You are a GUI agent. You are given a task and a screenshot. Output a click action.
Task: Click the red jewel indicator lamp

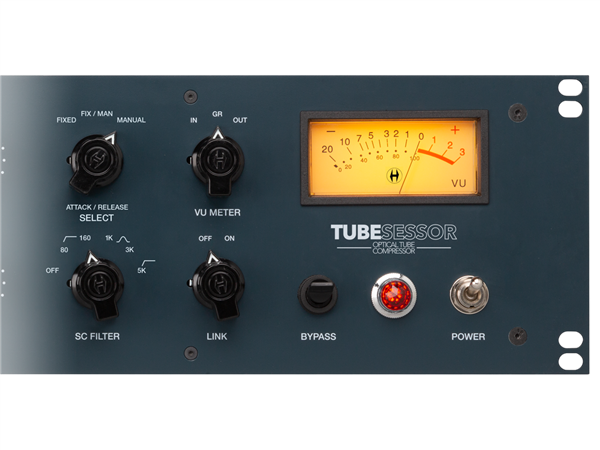coord(390,294)
